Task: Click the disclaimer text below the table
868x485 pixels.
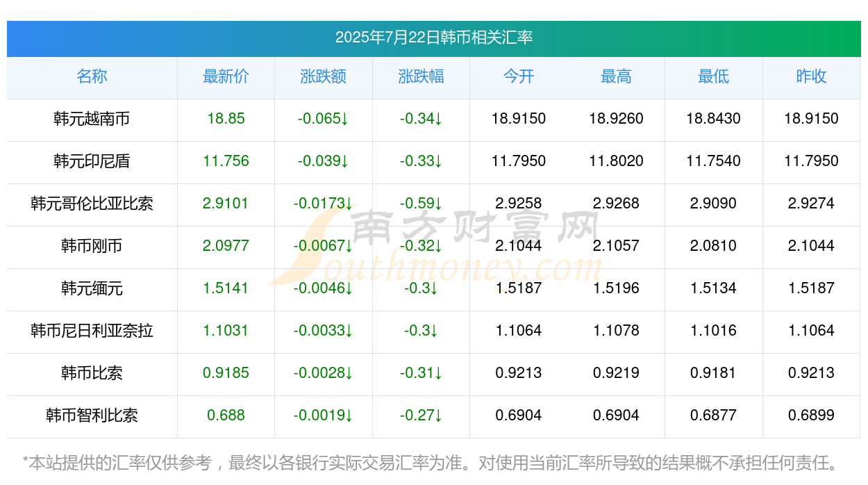Action: pos(431,462)
